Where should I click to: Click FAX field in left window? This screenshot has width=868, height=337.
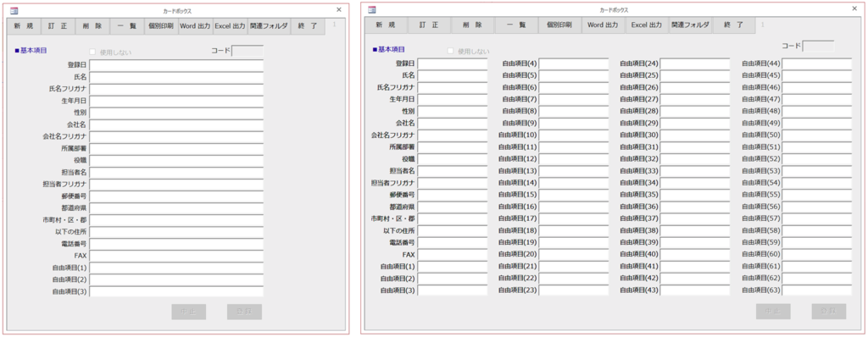point(176,256)
